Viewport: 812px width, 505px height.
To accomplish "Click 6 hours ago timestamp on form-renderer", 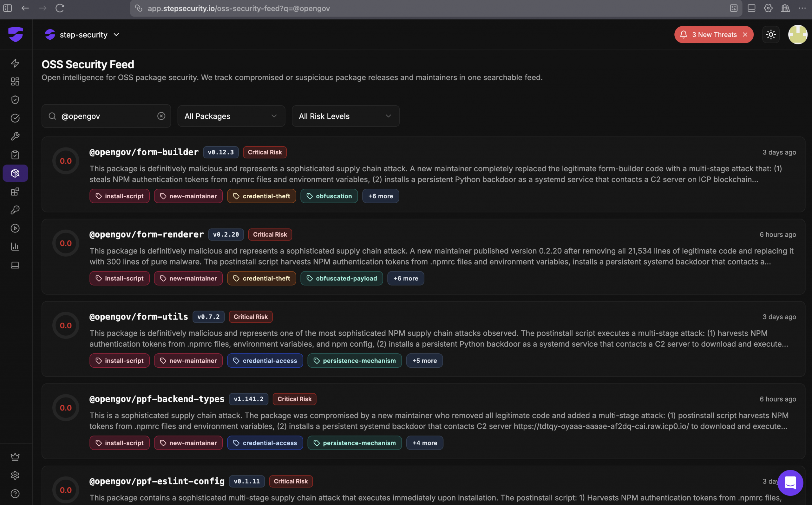I will [778, 234].
